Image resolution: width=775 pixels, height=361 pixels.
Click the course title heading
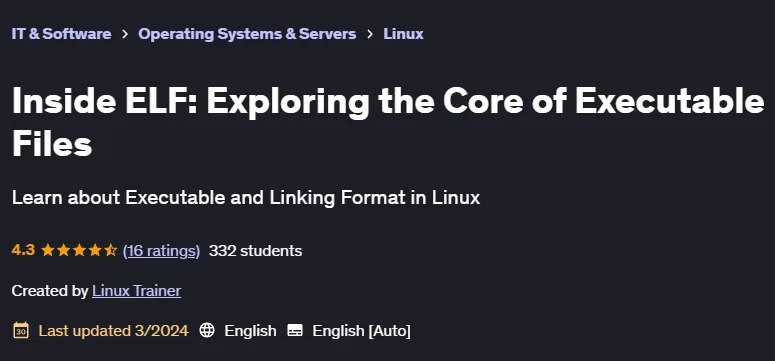coord(388,122)
